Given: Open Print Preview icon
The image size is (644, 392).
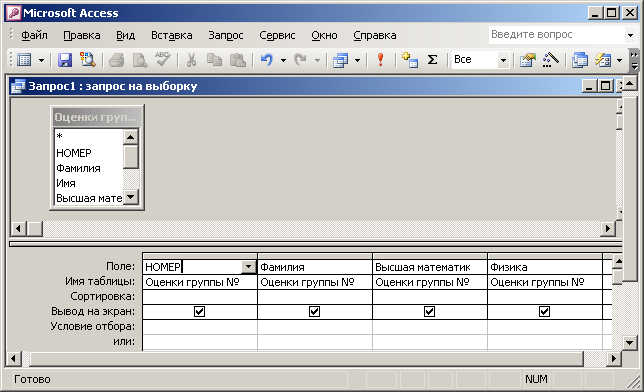Looking at the screenshot, I should pyautogui.click(x=140, y=60).
